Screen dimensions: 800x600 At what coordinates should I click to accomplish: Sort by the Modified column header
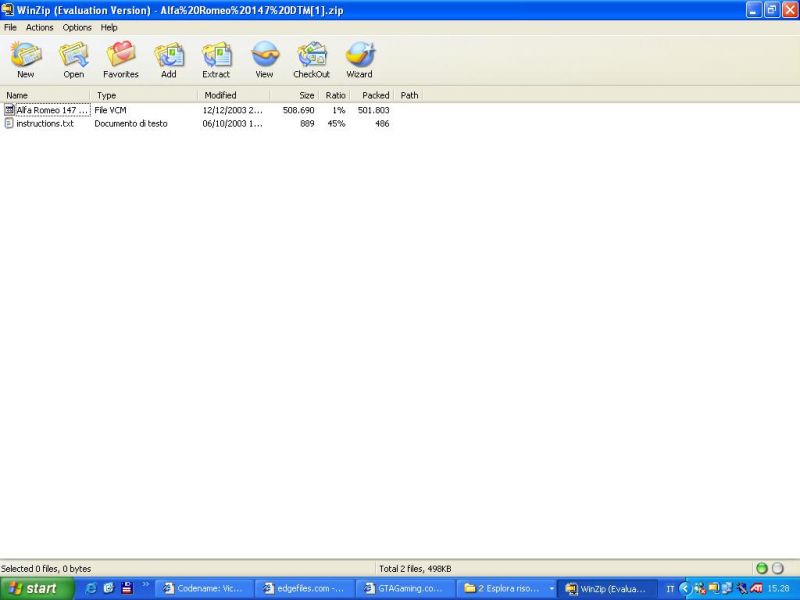pos(234,95)
